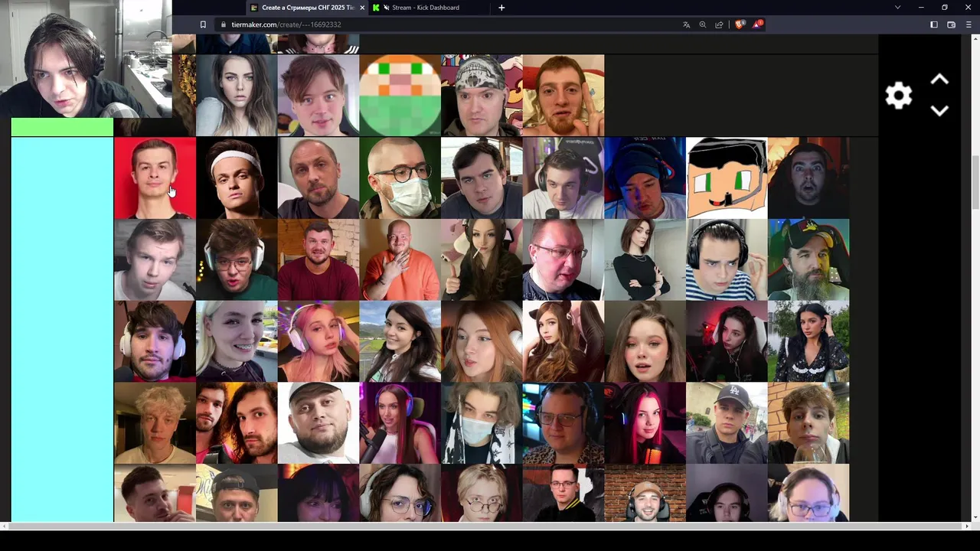The width and height of the screenshot is (980, 551).
Task: Toggle the browser sidebar panel icon
Action: point(934,24)
